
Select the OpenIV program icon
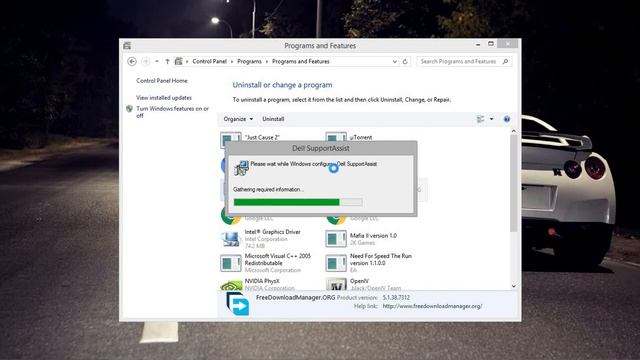pos(336,284)
